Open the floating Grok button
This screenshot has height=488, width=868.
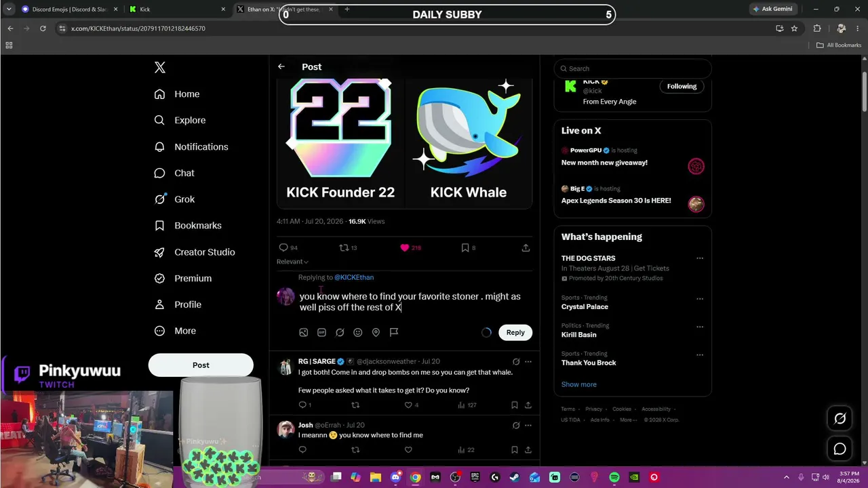840,419
